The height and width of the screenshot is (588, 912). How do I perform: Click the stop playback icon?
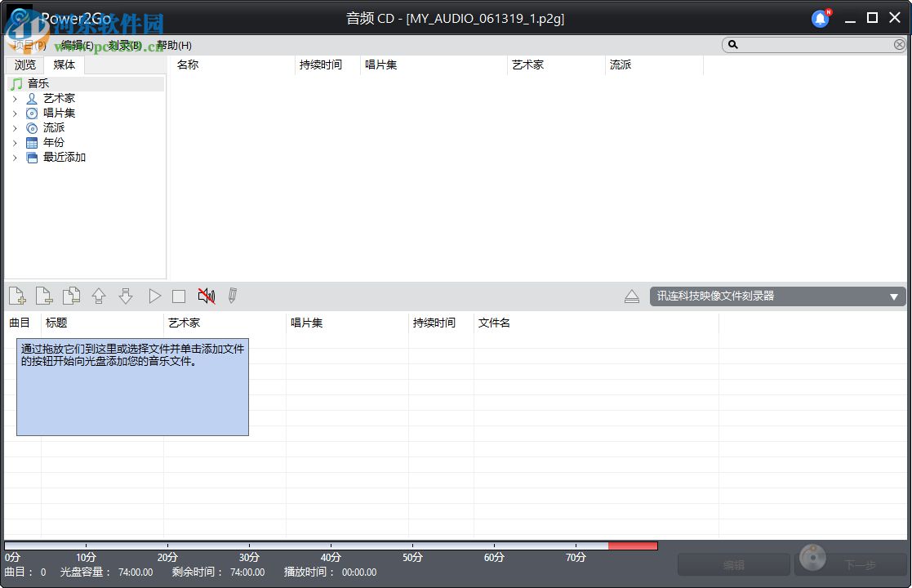click(178, 296)
